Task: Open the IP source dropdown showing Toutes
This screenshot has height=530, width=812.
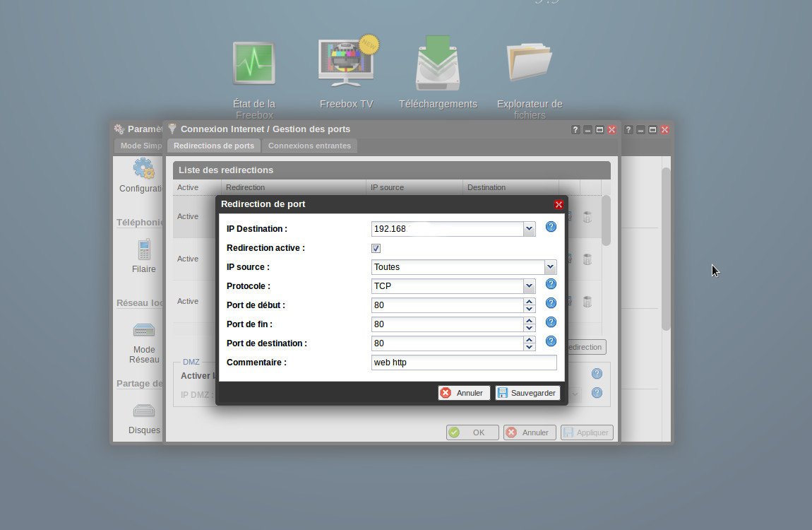Action: pos(550,267)
